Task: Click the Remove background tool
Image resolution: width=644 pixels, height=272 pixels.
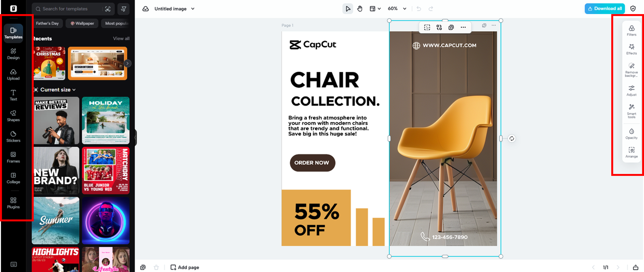Action: point(631,69)
